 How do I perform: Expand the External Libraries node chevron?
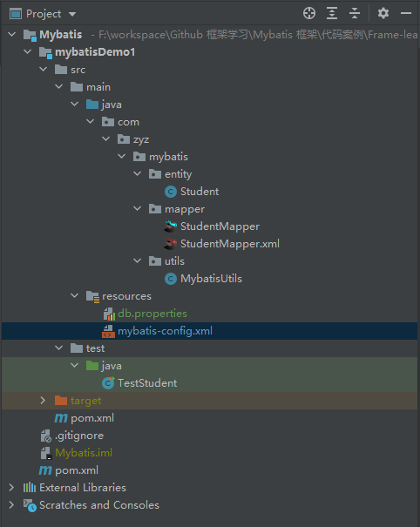[x=11, y=487]
